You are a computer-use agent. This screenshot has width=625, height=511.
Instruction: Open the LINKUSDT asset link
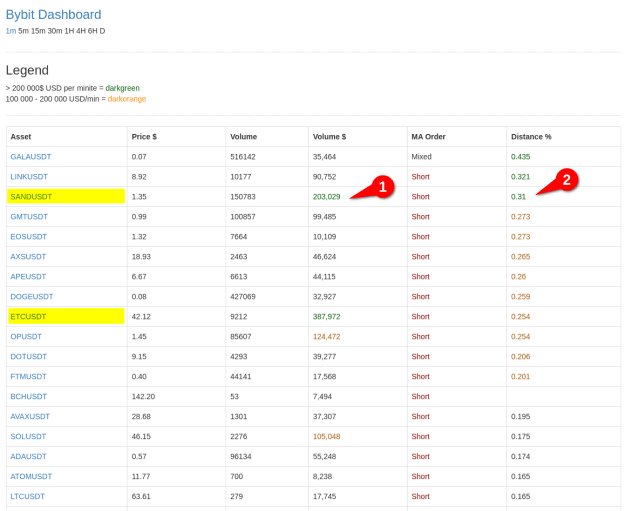pos(29,177)
